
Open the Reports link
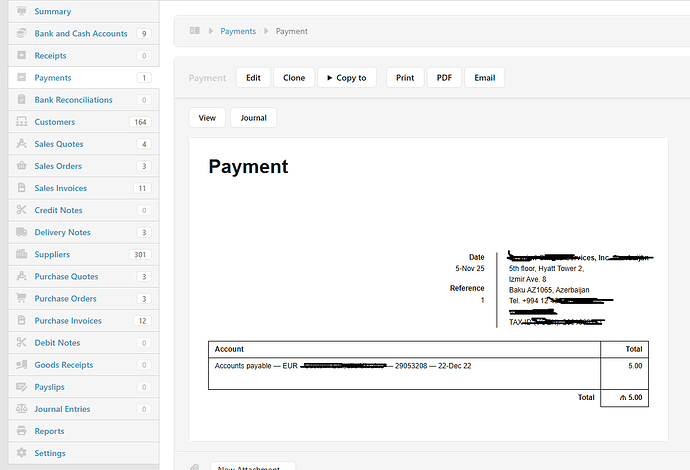tap(49, 431)
